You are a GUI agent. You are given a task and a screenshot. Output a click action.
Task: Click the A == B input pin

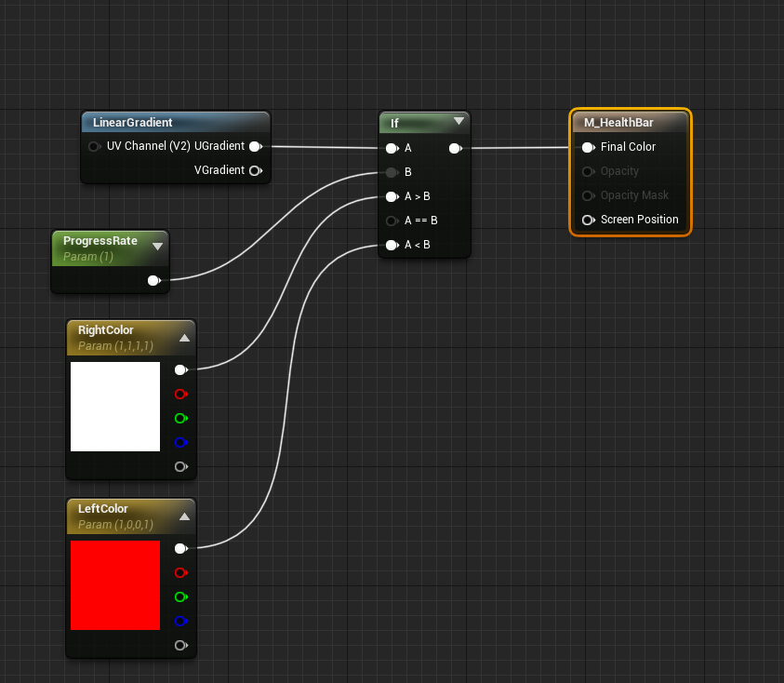tap(392, 221)
